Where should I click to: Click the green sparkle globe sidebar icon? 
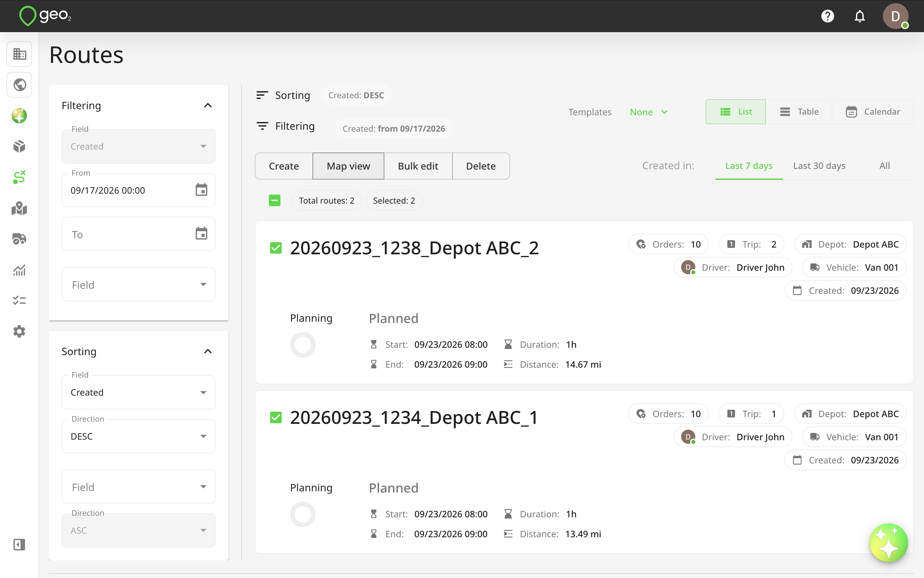pyautogui.click(x=20, y=116)
